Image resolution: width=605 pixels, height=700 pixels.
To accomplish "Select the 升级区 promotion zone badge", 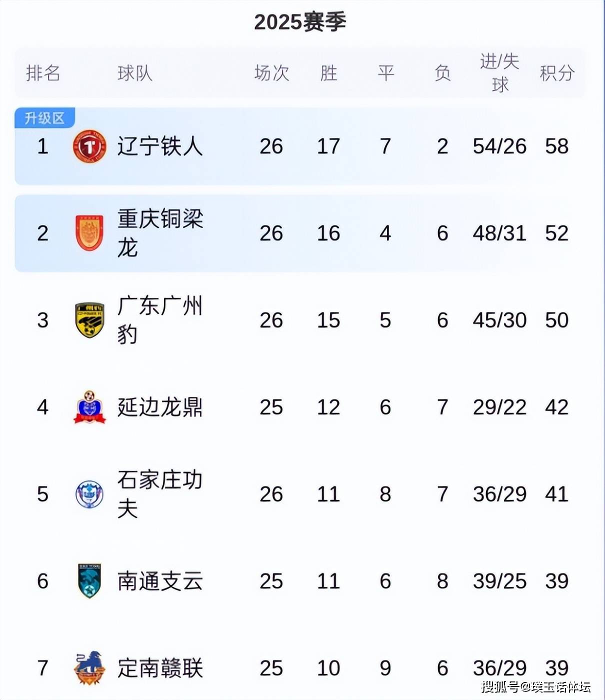I will pyautogui.click(x=45, y=118).
